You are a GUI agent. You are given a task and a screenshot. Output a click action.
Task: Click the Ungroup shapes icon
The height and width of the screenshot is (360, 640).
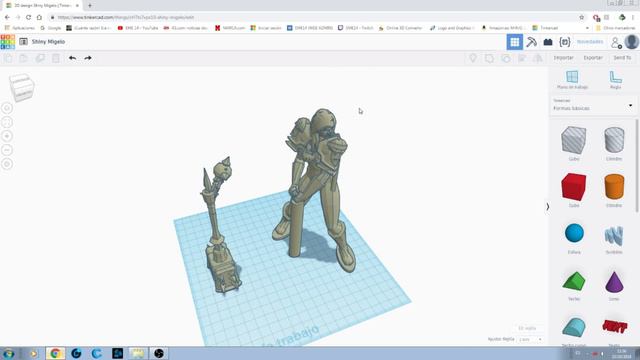point(506,58)
